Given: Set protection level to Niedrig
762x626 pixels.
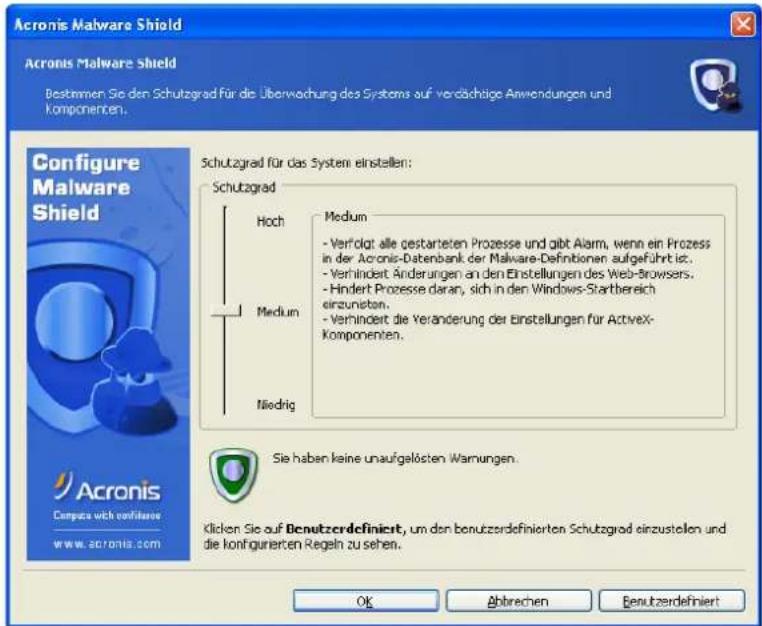Looking at the screenshot, I should (x=276, y=404).
